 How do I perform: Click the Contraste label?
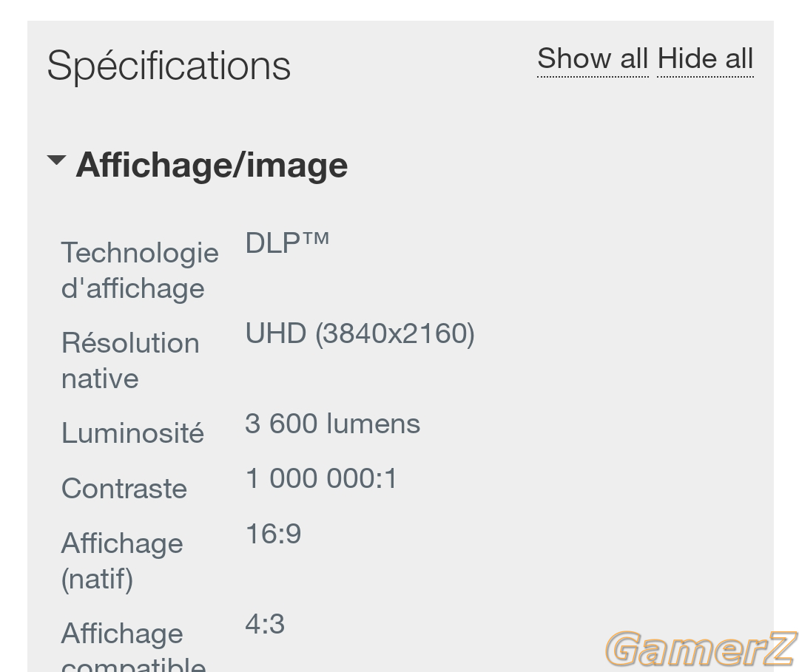[x=124, y=489]
